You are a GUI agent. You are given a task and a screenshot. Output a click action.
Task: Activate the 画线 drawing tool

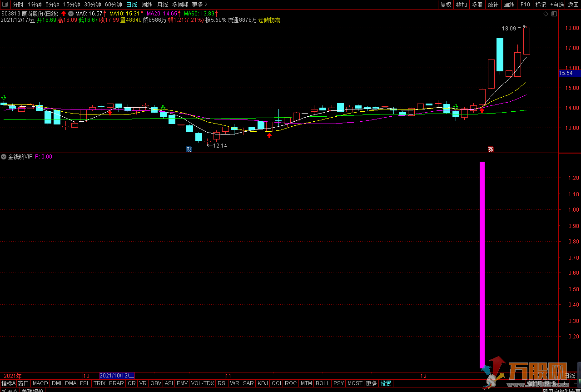click(x=509, y=5)
